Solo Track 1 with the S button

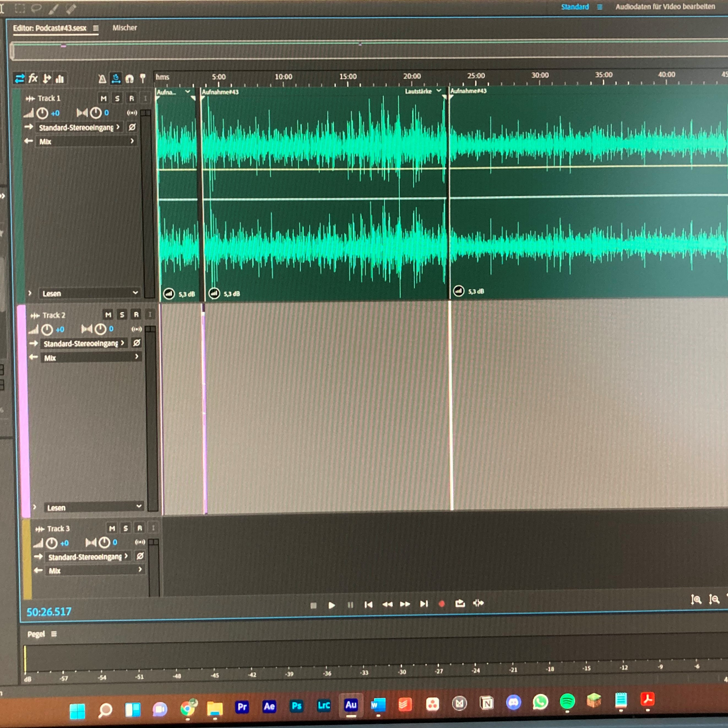pos(117,98)
